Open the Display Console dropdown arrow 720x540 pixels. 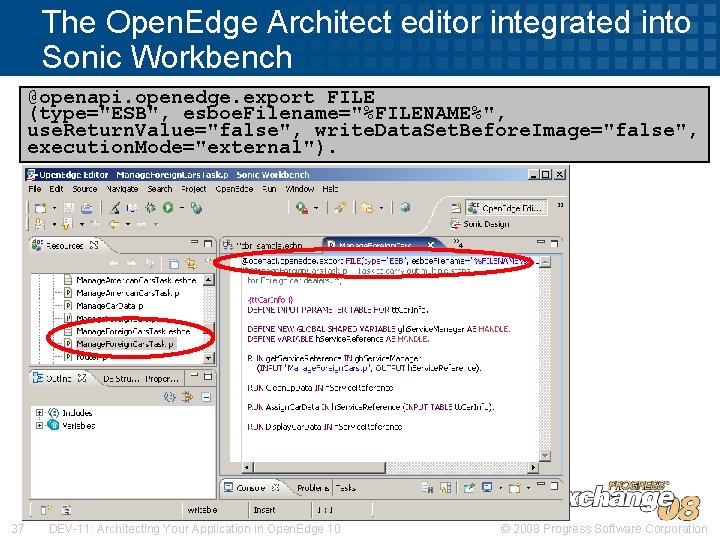click(x=500, y=488)
